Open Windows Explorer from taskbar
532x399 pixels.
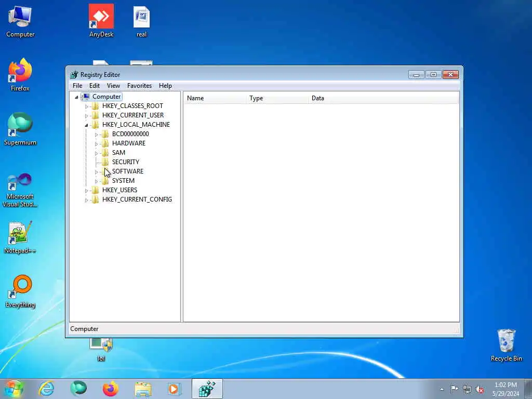(x=143, y=389)
